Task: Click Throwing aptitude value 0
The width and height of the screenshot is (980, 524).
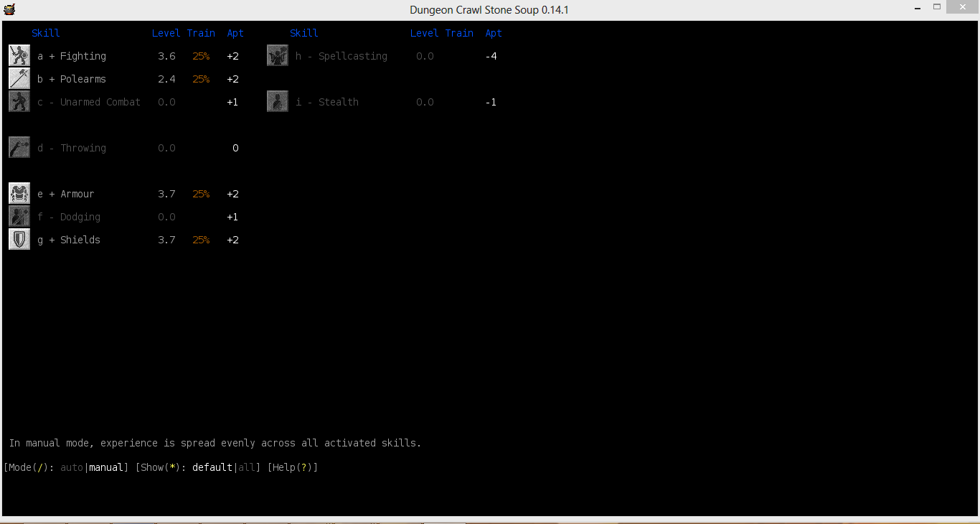Action: [x=235, y=148]
